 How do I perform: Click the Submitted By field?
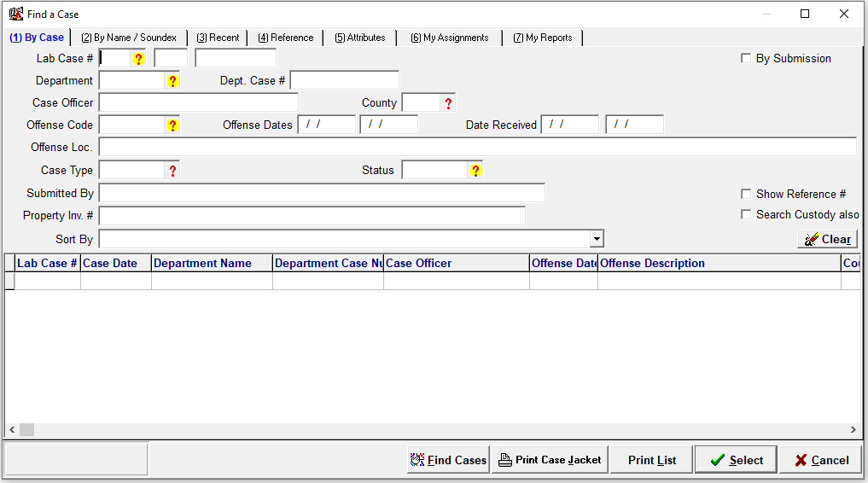[x=322, y=193]
